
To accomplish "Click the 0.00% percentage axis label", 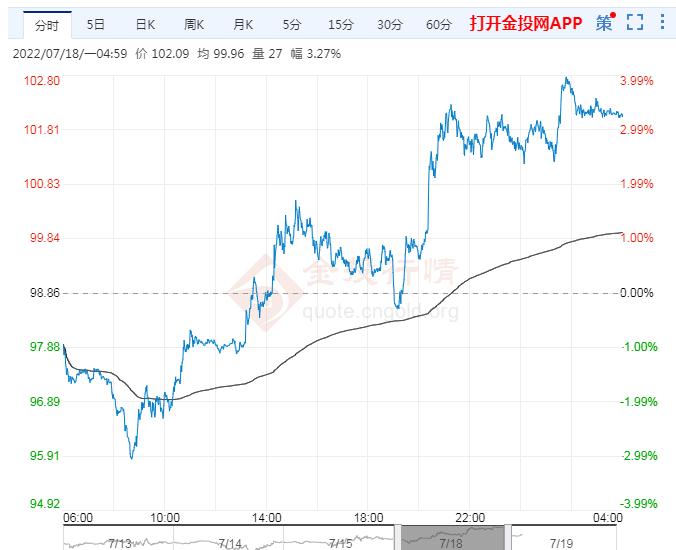I will pyautogui.click(x=637, y=293).
